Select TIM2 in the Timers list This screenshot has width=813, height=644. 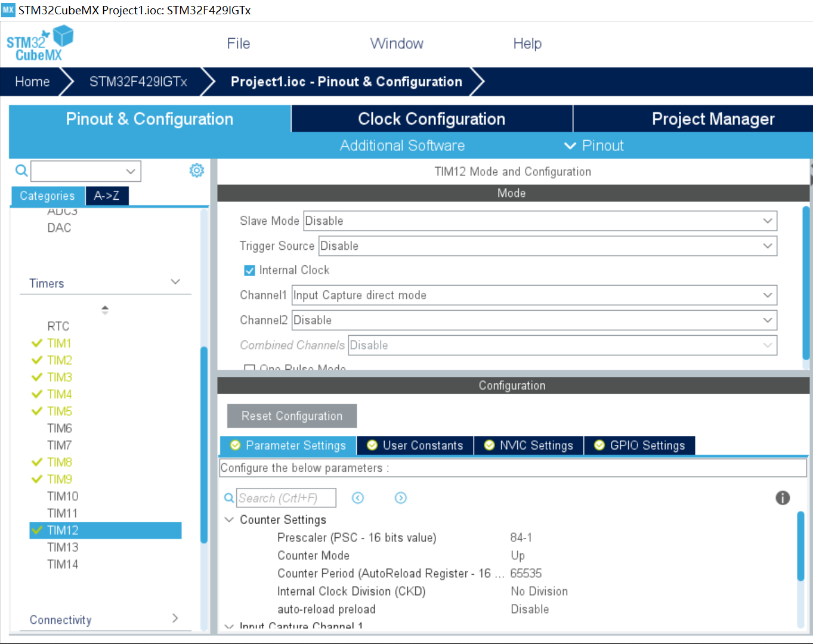click(x=60, y=360)
